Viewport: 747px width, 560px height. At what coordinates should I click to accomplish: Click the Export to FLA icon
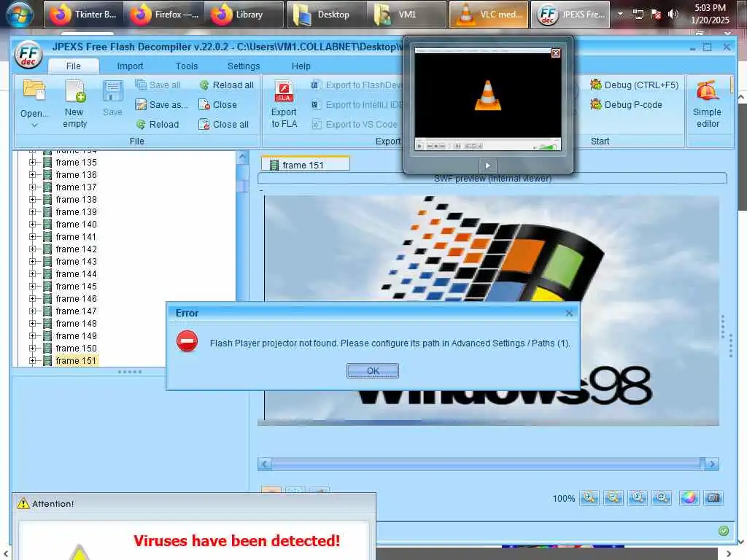pos(284,91)
